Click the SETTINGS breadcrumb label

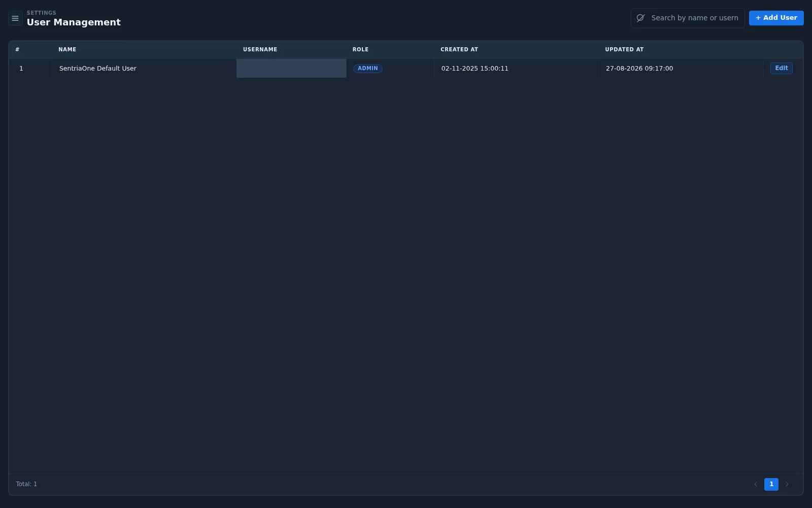(42, 13)
